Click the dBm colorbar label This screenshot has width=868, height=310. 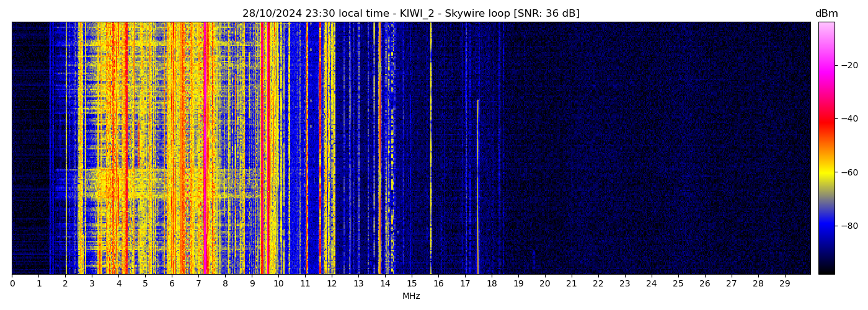826,14
